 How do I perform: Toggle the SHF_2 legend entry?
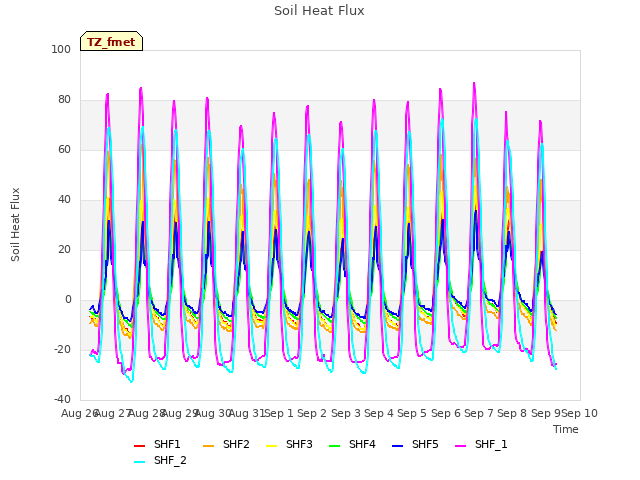tap(160, 461)
